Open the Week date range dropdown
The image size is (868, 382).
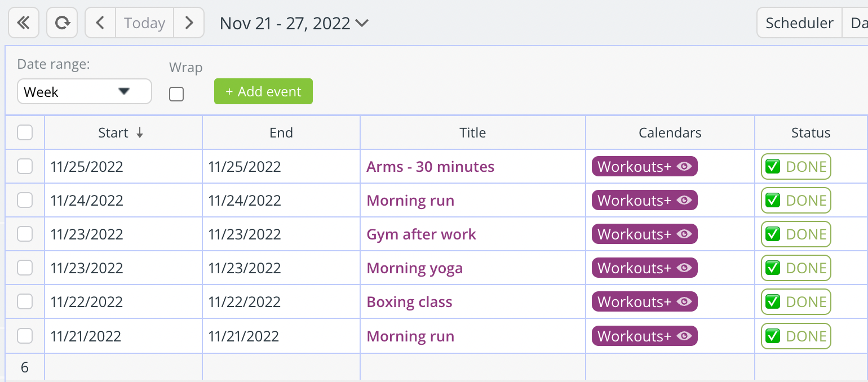pos(85,91)
